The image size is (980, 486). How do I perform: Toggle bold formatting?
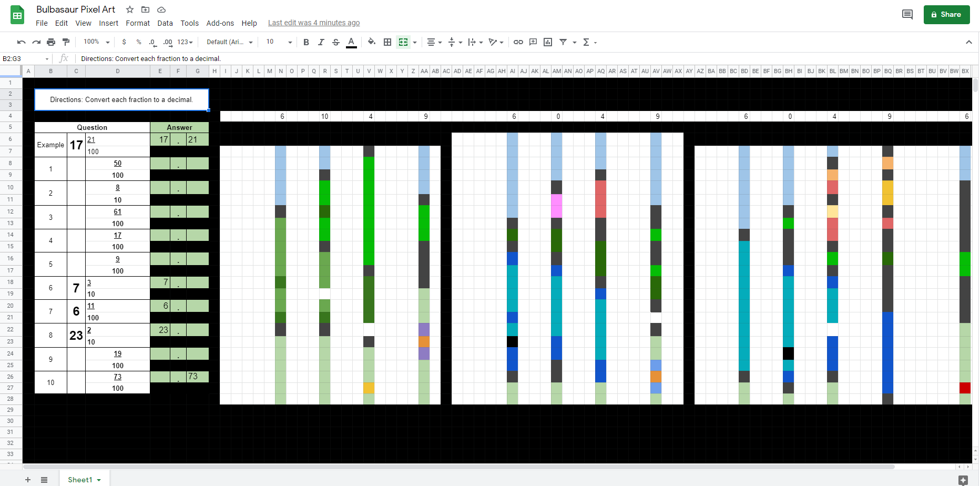coord(307,42)
